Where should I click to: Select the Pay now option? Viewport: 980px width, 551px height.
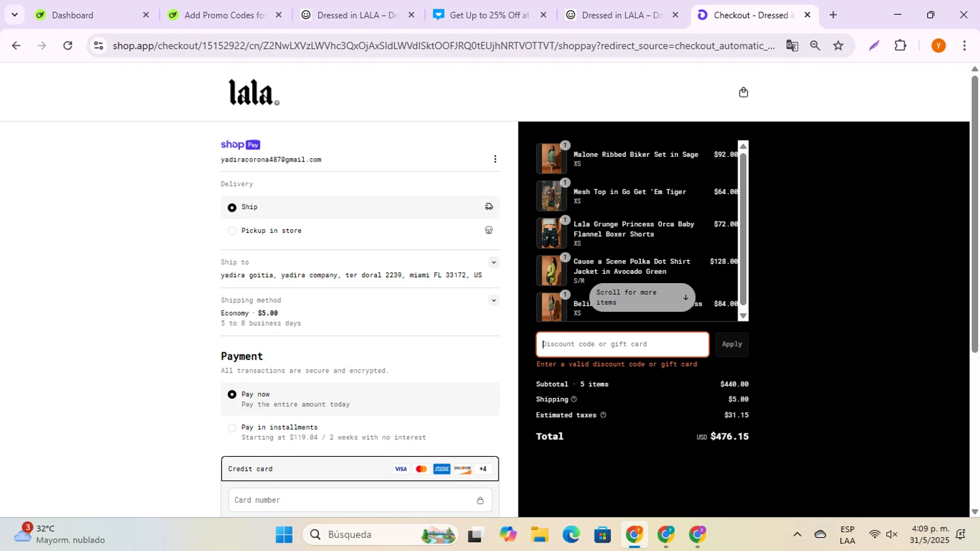coord(360,399)
